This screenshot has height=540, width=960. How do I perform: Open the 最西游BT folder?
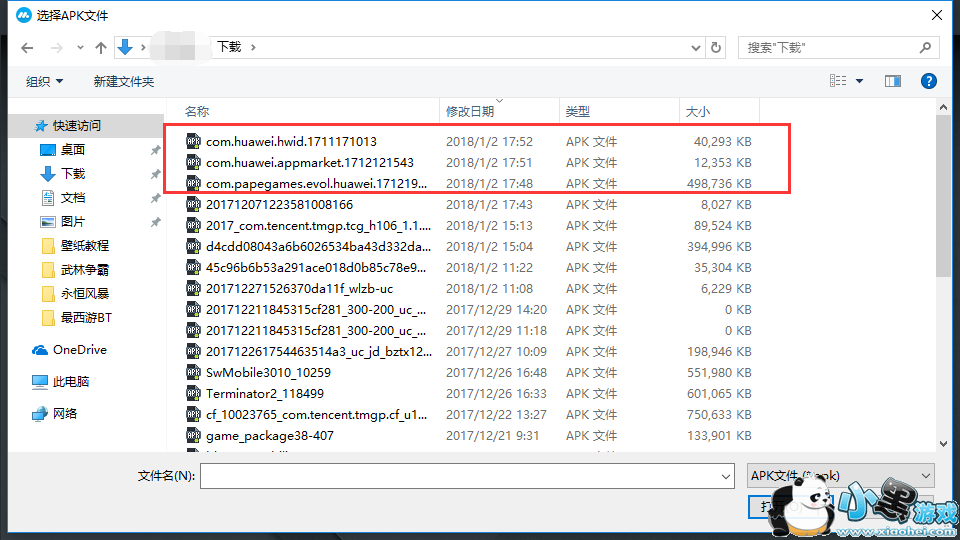coord(86,318)
